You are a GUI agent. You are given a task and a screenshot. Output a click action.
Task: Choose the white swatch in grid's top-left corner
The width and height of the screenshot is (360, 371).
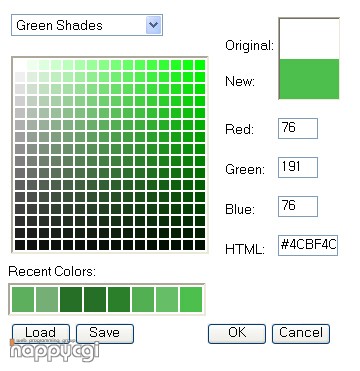pos(20,65)
